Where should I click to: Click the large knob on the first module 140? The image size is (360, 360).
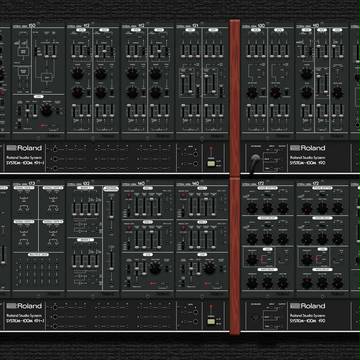(x=155, y=268)
